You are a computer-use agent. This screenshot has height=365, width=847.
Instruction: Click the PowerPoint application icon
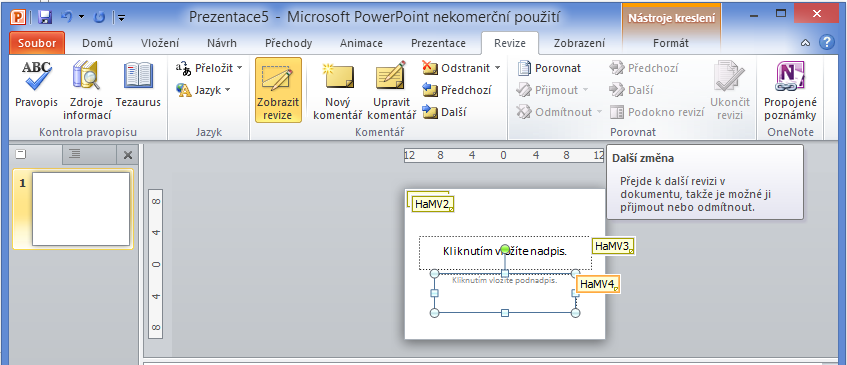click(19, 17)
